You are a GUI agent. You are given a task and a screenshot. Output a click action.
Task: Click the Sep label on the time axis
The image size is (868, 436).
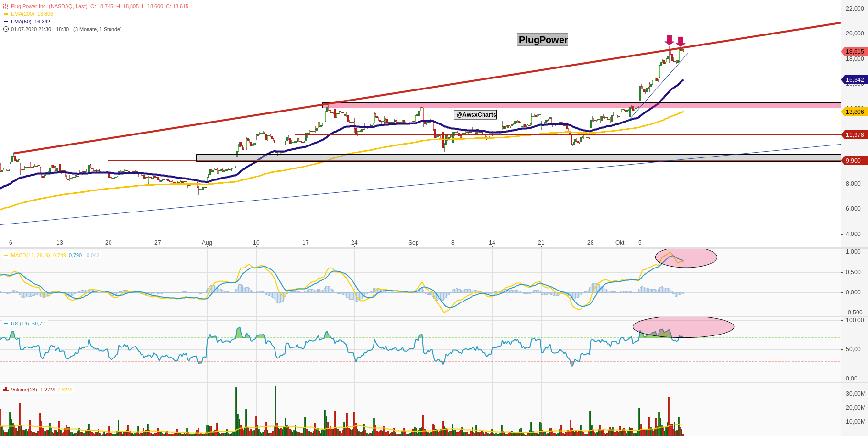414,243
